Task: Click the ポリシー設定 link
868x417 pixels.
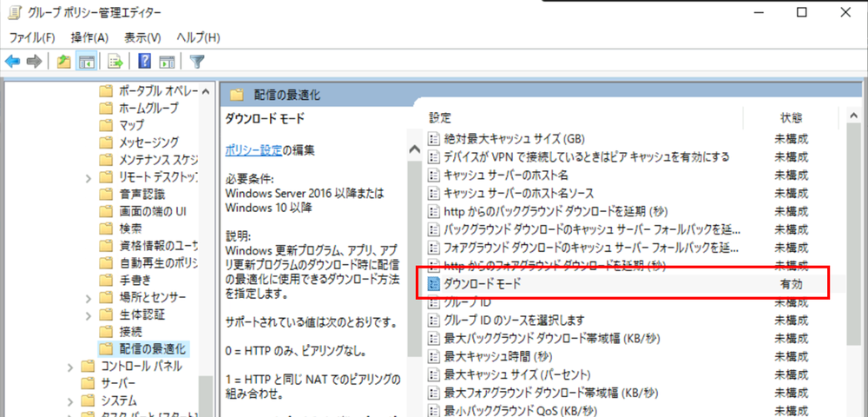Action: (x=253, y=150)
